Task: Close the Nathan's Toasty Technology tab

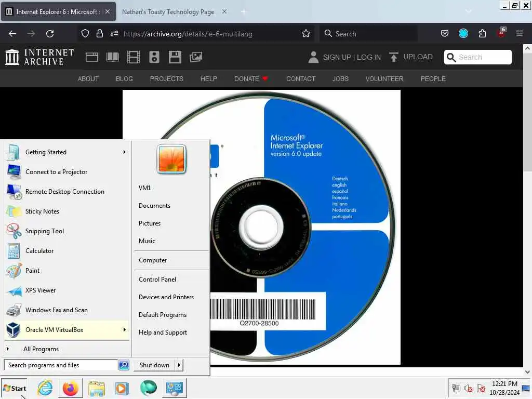Action: pos(224,11)
